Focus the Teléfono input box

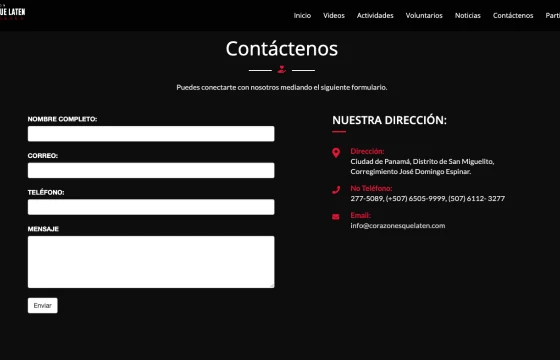151,207
